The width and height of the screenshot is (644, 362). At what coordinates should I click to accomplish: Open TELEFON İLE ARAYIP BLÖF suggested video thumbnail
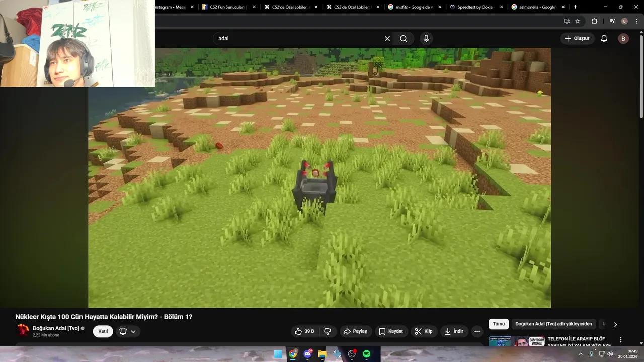tap(517, 341)
